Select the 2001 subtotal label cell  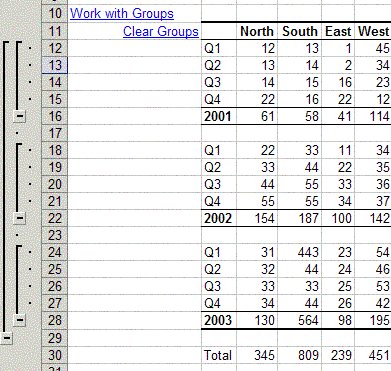pyautogui.click(x=219, y=116)
